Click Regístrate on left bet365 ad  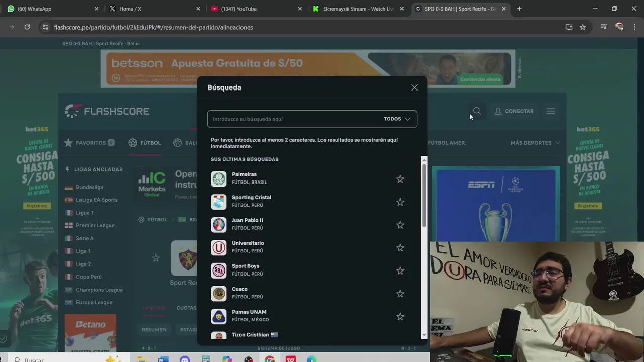click(x=37, y=206)
